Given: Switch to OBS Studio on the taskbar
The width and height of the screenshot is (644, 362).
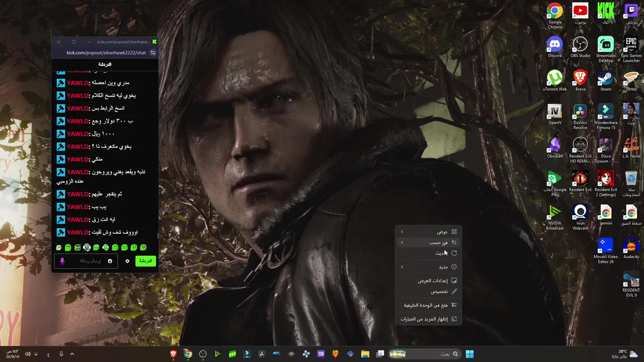Looking at the screenshot, I should pyautogui.click(x=203, y=354).
